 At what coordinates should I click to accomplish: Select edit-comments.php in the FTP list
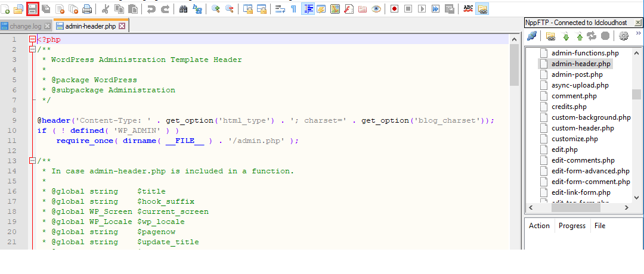coord(583,160)
